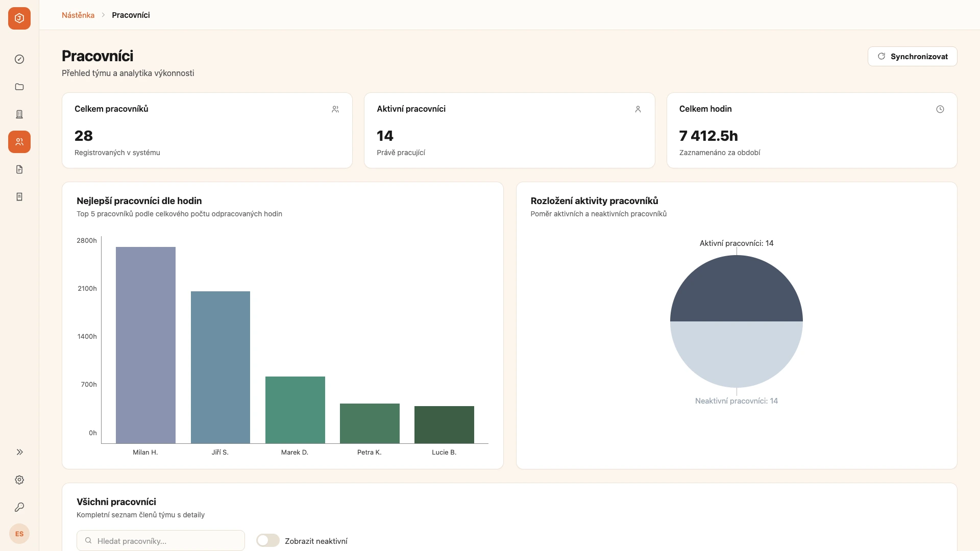
Task: Click the Synchronizovat button
Action: 912,57
